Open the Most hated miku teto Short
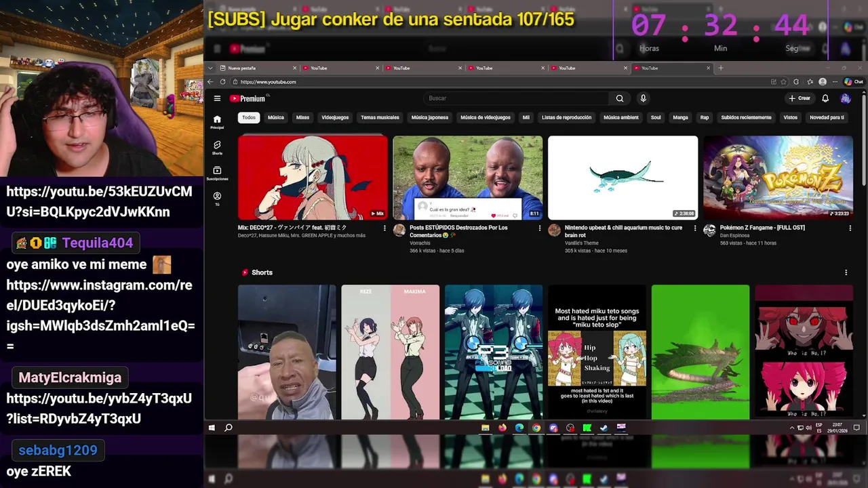Viewport: 868px width, 488px height. click(597, 352)
